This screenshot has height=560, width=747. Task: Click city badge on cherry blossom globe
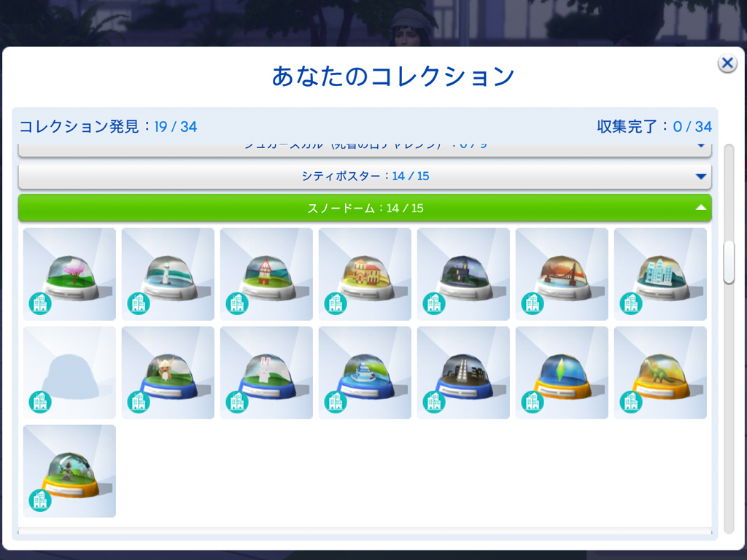40,303
